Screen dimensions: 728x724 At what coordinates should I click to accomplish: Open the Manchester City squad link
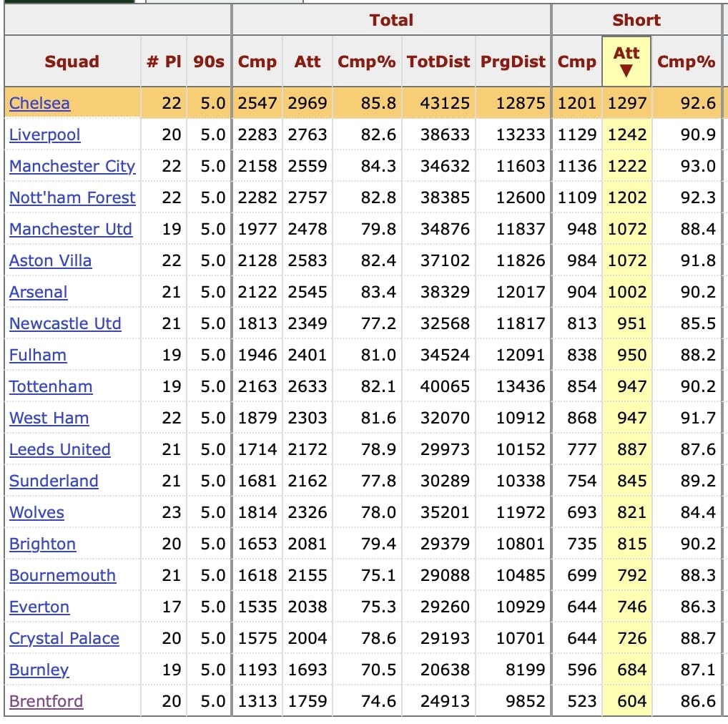click(x=72, y=166)
